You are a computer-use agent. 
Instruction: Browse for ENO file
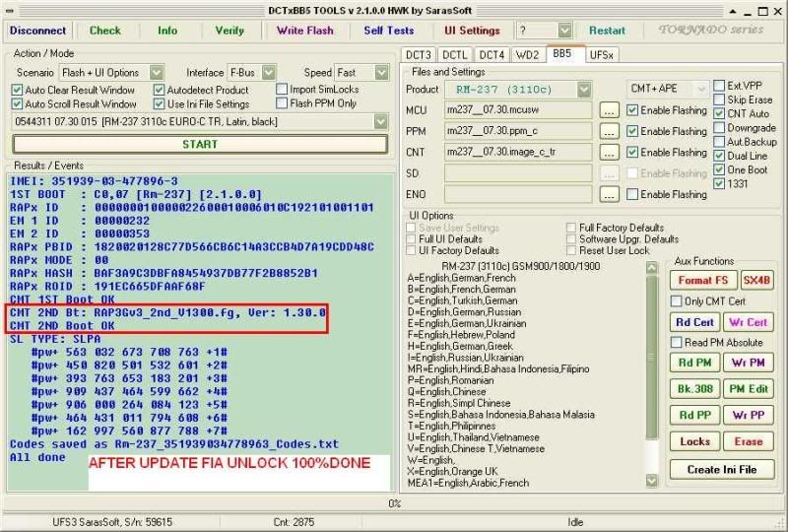[x=609, y=195]
